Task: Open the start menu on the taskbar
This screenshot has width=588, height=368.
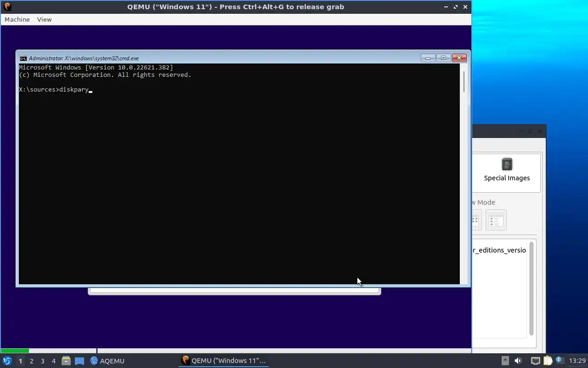Action: [7, 361]
